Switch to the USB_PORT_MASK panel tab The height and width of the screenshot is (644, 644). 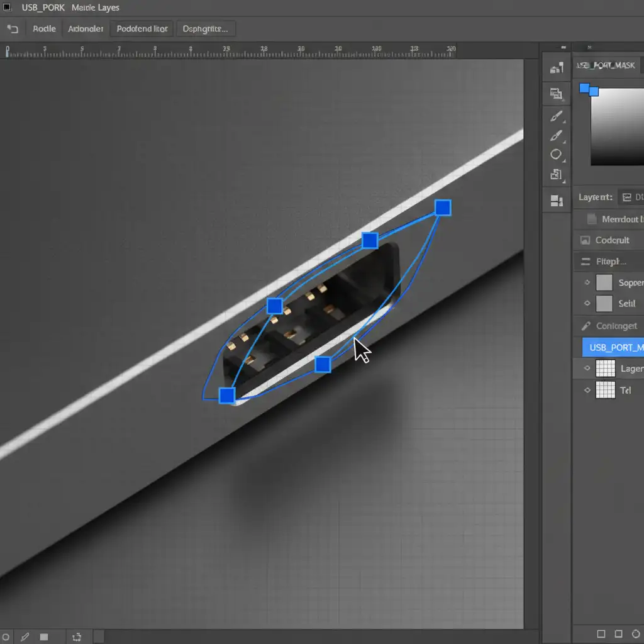(606, 65)
